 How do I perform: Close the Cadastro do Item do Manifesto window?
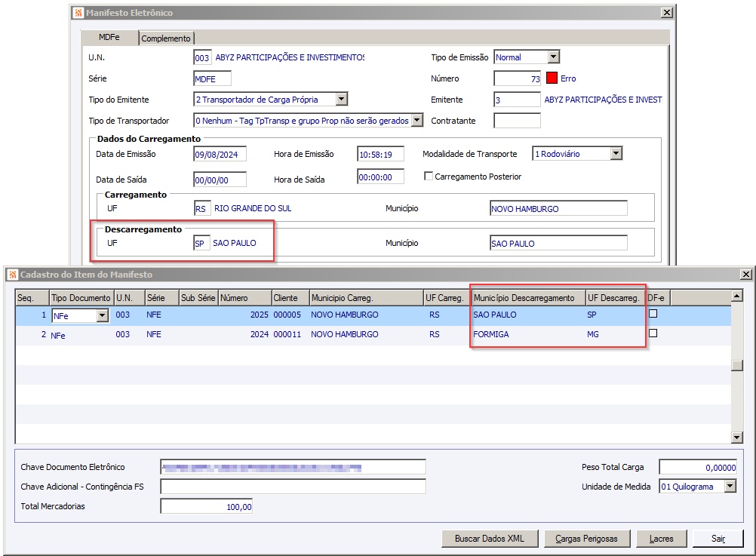746,275
